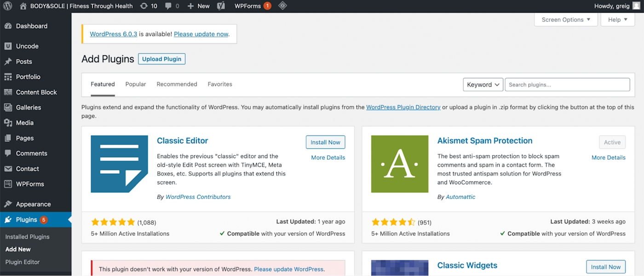Open the Classic Widgets title link
The width and height of the screenshot is (644, 276).
[x=467, y=265]
